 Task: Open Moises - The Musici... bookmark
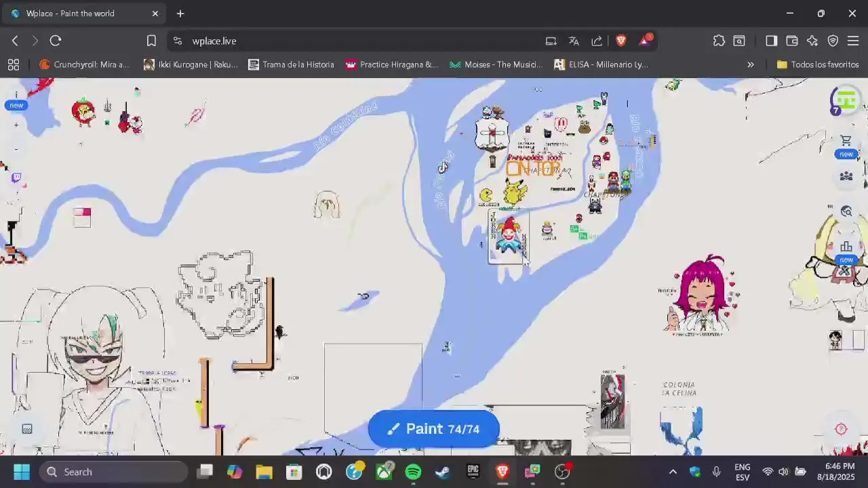(496, 64)
